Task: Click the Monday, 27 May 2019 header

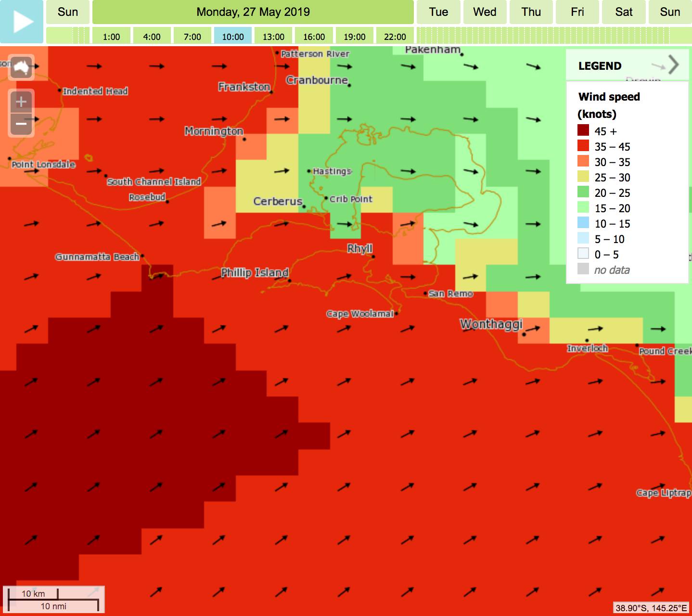Action: (253, 12)
